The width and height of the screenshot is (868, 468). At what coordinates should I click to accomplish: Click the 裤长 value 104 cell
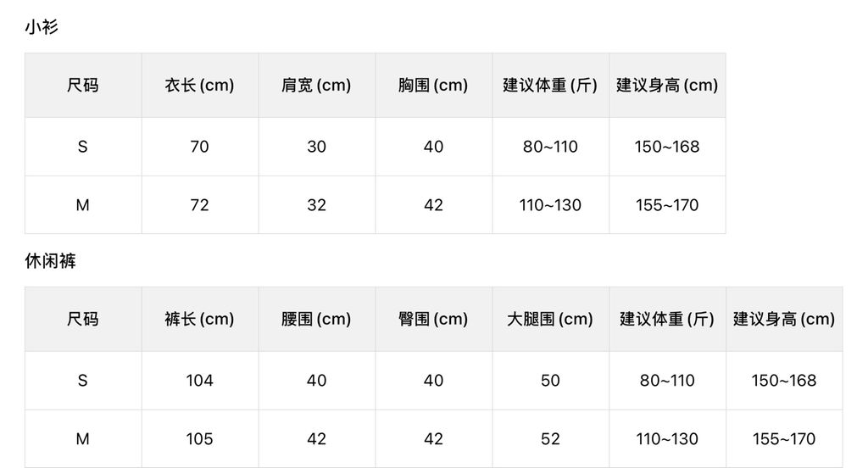pyautogui.click(x=199, y=381)
